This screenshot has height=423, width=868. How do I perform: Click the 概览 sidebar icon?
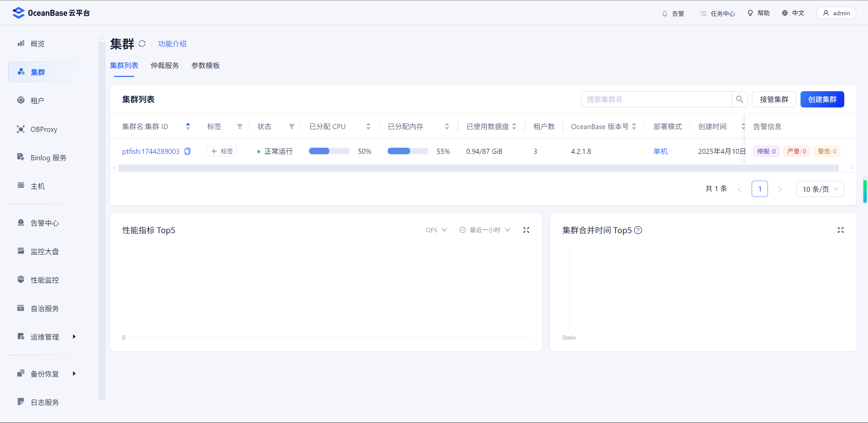tap(21, 43)
